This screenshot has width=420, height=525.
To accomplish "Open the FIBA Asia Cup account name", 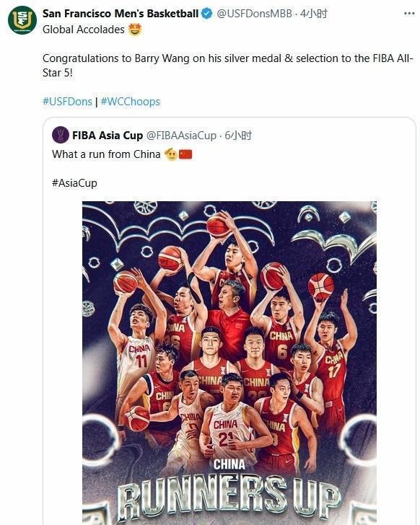I will coord(108,136).
